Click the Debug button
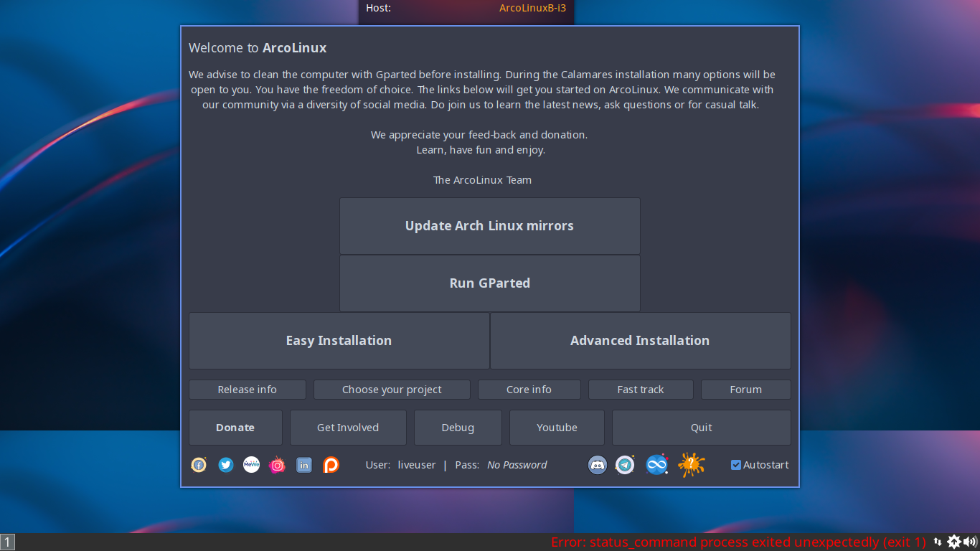 pos(458,428)
